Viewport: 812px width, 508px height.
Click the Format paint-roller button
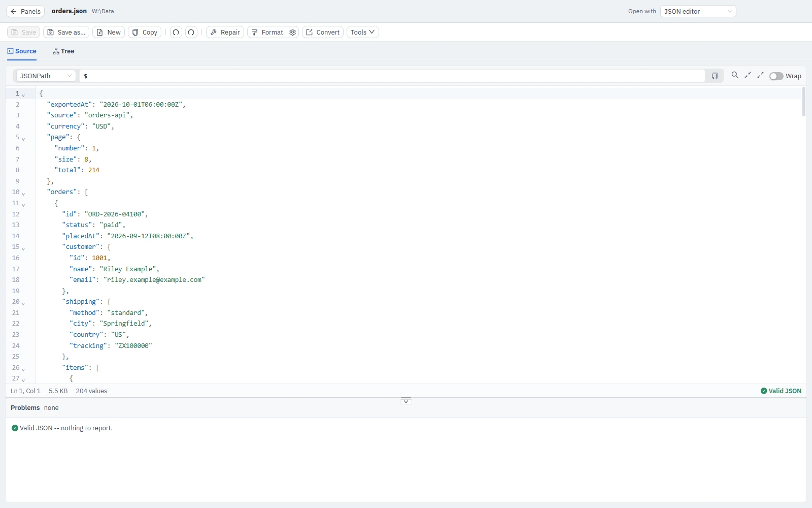click(x=267, y=32)
